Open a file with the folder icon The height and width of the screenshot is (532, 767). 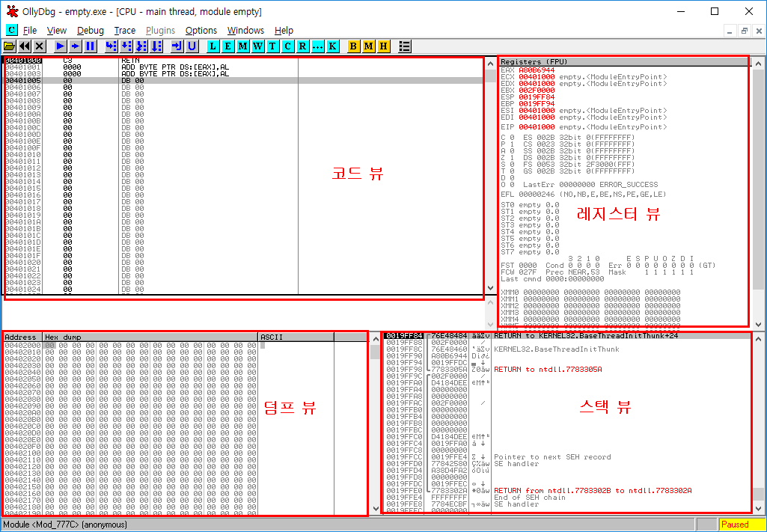[x=9, y=46]
